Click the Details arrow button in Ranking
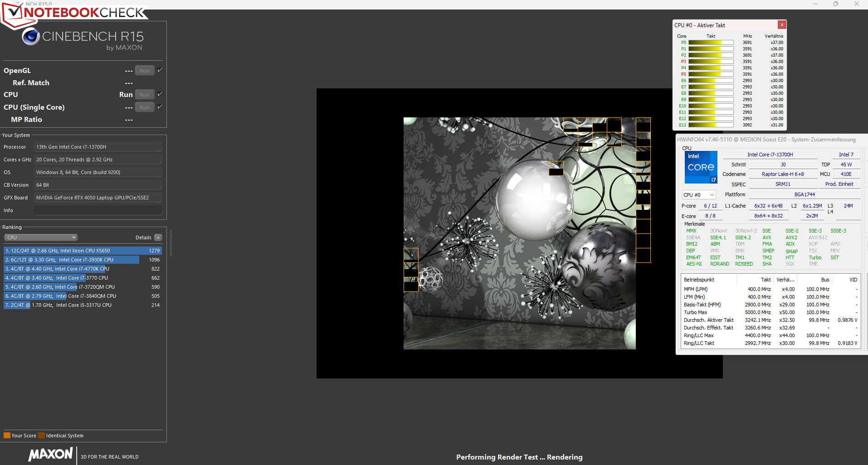This screenshot has width=868, height=465. point(158,237)
